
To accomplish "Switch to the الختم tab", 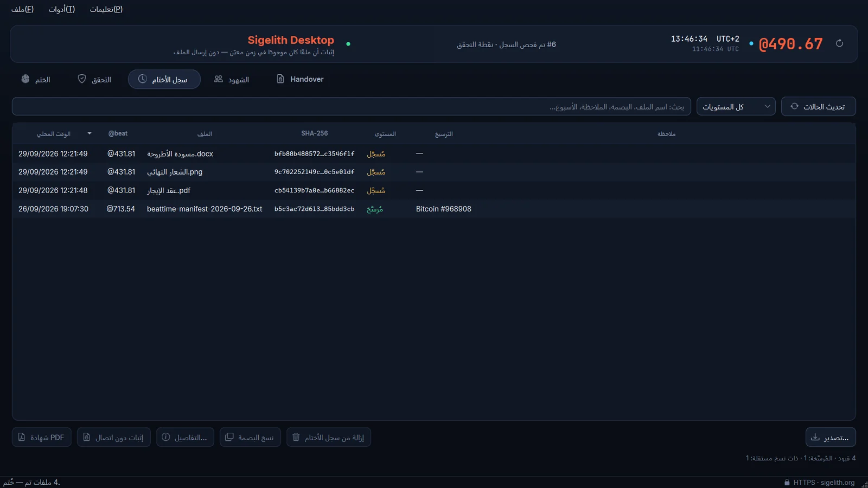I will coord(36,79).
